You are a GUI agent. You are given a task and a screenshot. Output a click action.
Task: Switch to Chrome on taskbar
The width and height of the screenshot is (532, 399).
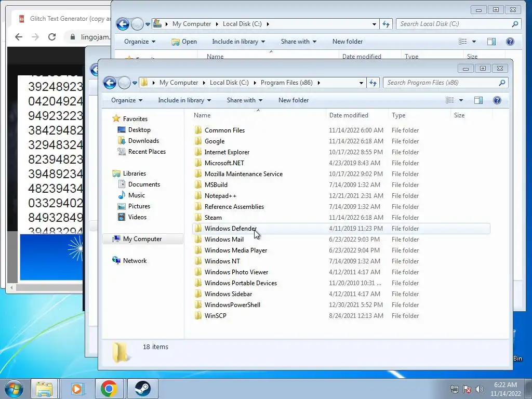tap(109, 389)
